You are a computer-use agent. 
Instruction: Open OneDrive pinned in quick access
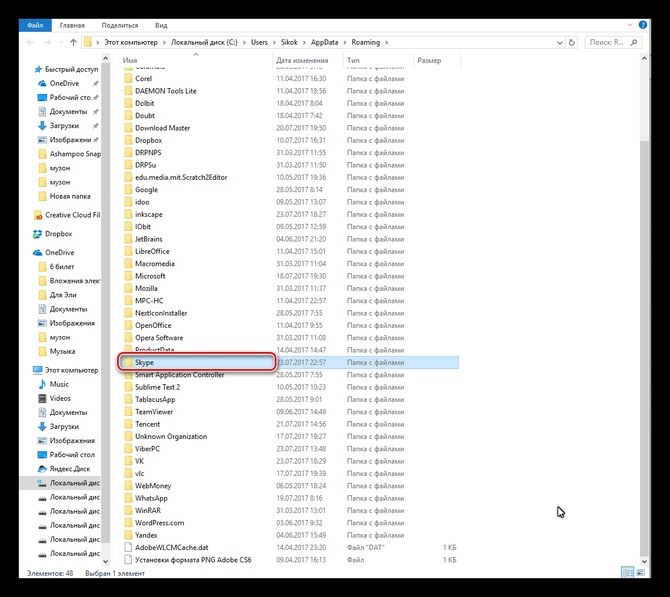pos(64,83)
